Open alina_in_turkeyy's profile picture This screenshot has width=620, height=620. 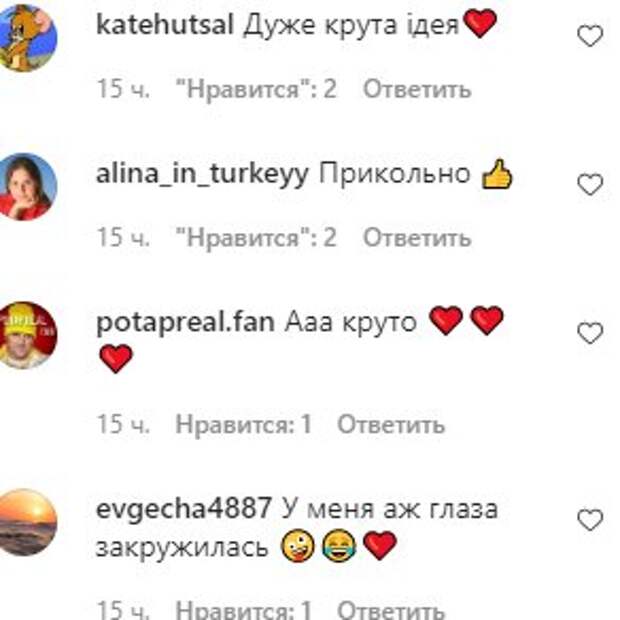tap(26, 186)
